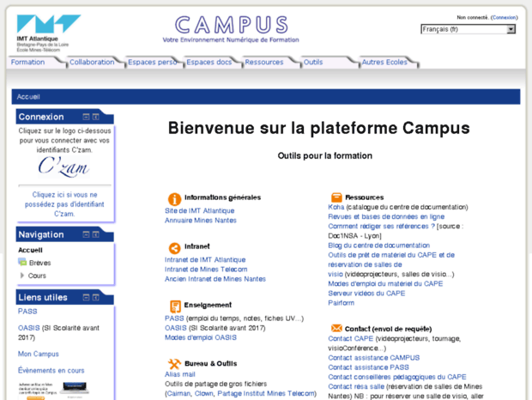
Task: Open Annuaire Mines Nantes link
Action: 201,221
